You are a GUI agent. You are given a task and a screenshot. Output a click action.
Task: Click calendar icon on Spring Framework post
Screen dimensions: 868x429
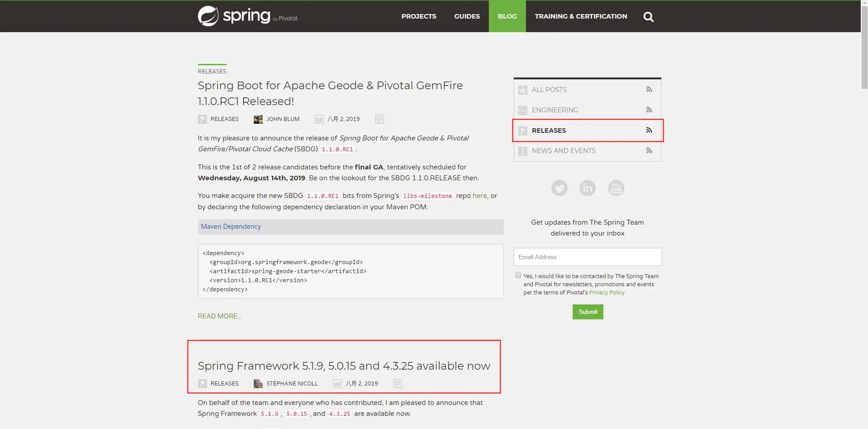tap(338, 384)
